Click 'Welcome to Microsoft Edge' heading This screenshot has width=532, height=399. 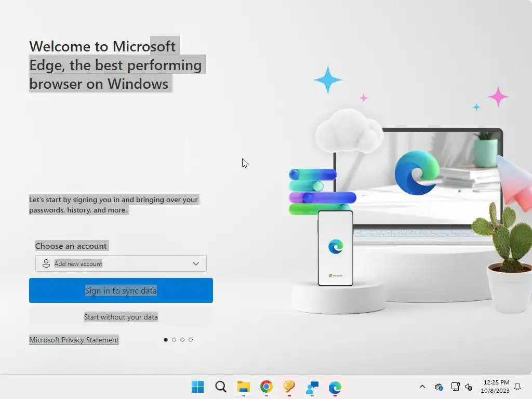115,65
